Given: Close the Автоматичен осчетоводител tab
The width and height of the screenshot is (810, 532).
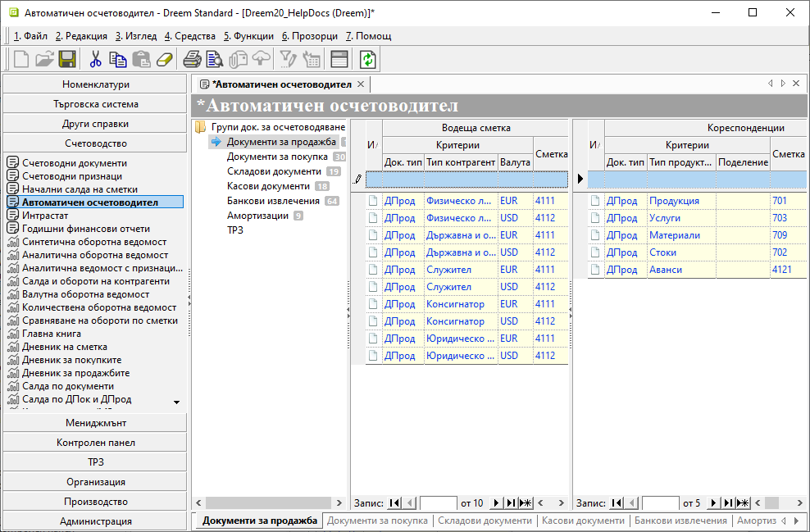Looking at the screenshot, I should tap(360, 84).
